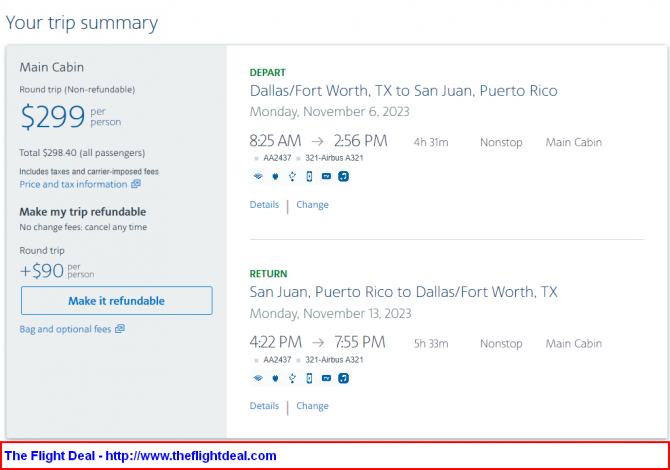Click 321-Airbus A321 on depart flight
This screenshot has height=470, width=670.
(x=334, y=158)
